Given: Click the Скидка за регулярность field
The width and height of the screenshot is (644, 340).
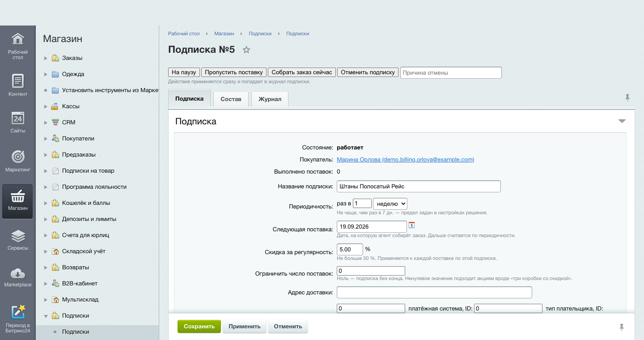Looking at the screenshot, I should [350, 249].
